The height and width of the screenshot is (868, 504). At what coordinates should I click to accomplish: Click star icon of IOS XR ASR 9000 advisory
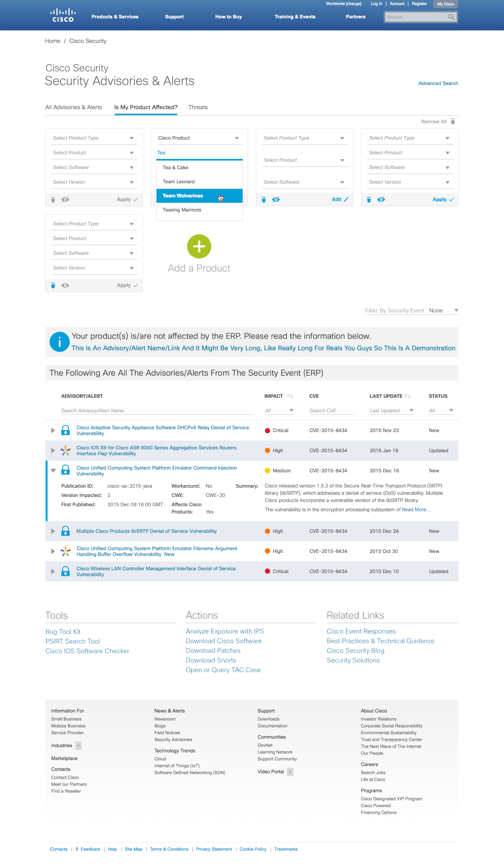[65, 450]
